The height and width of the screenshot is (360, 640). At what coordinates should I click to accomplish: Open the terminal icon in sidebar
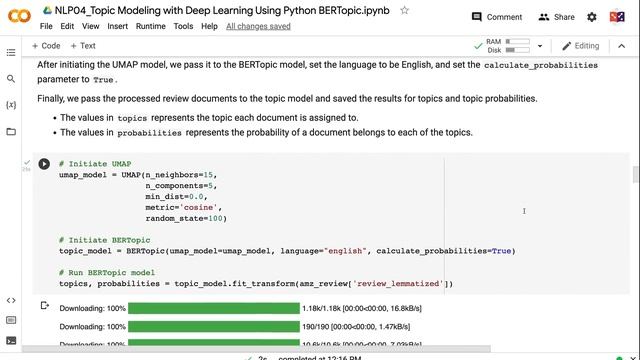11,340
